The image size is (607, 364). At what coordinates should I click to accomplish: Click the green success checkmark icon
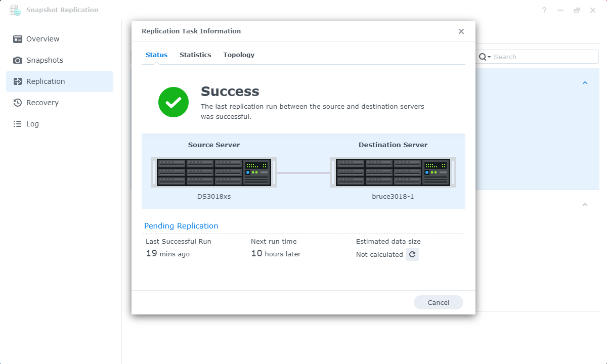[x=174, y=102]
